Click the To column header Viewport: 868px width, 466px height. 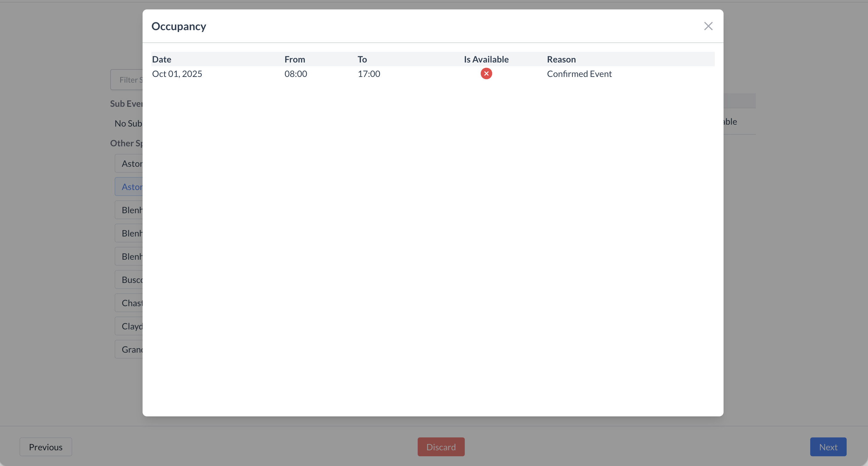(x=362, y=59)
